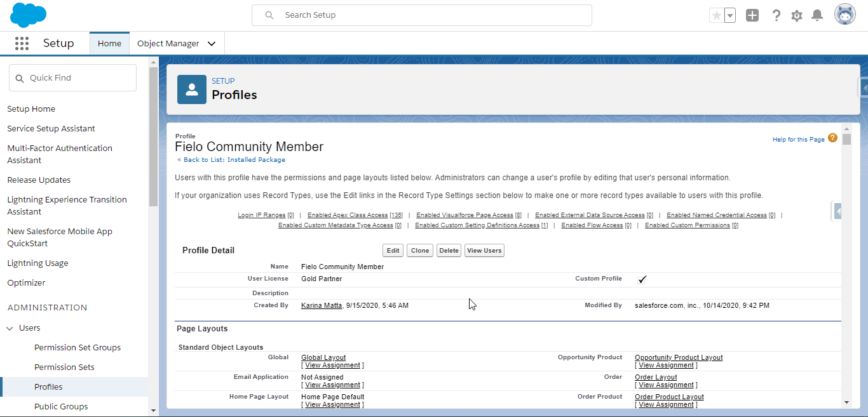Click View Assignment under Email Application

coord(333,385)
